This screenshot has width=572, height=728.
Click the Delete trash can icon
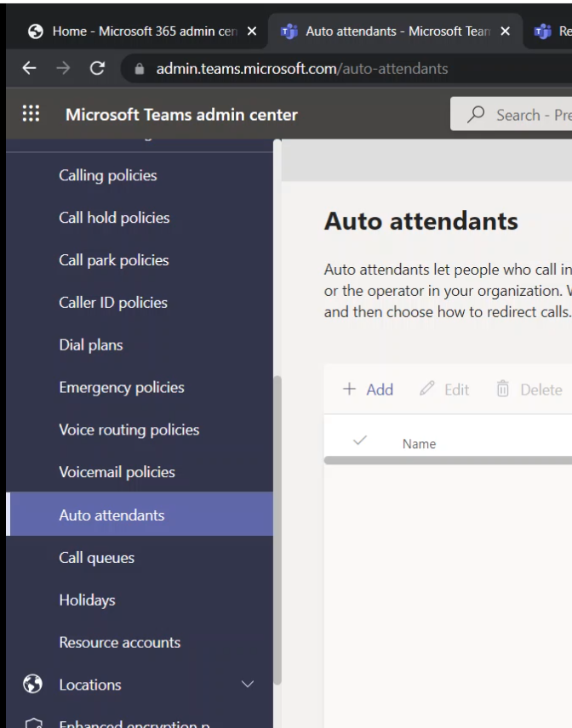point(502,390)
